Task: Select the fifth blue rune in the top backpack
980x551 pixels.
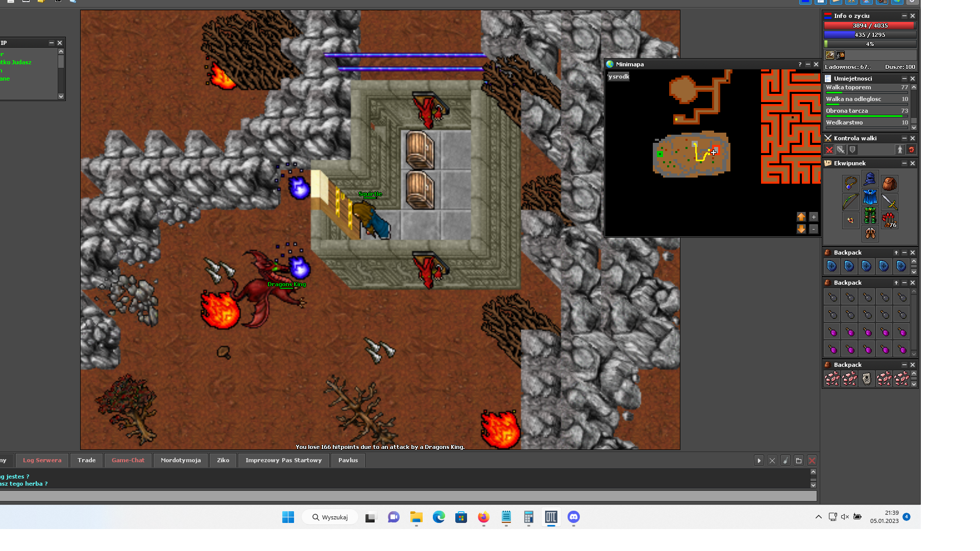Action: click(x=901, y=266)
